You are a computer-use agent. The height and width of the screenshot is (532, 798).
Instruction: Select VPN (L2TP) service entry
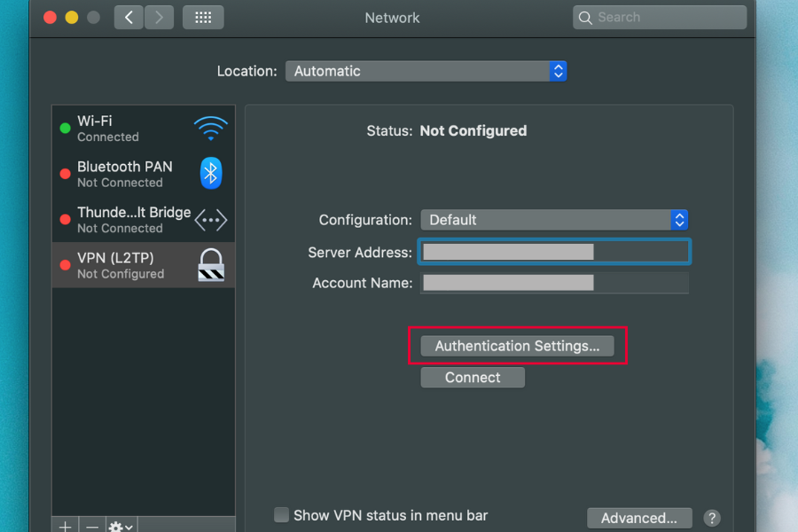click(x=124, y=265)
